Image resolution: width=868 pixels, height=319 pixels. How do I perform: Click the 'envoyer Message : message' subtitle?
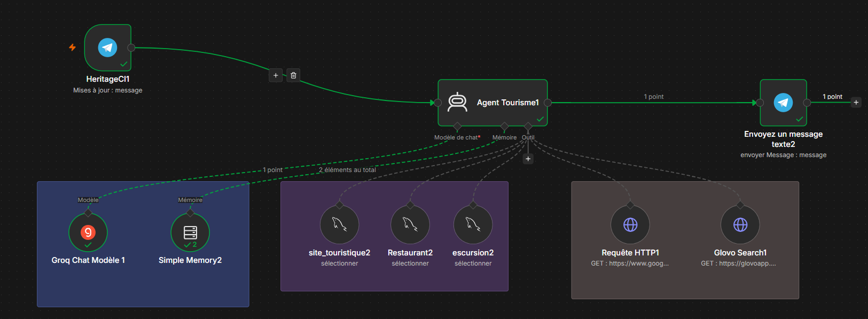783,155
